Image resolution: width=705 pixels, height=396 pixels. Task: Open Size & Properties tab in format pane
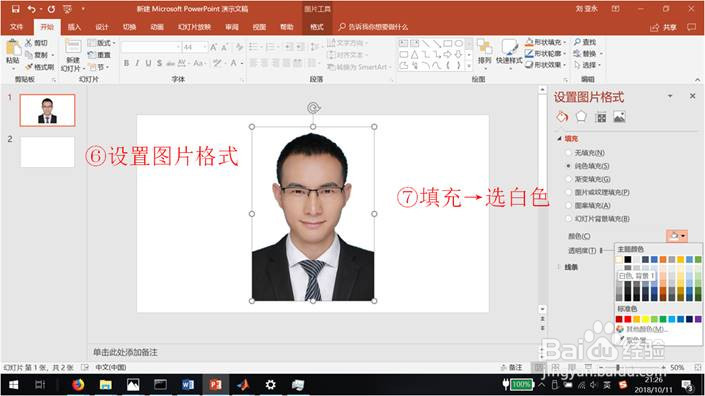pos(601,117)
